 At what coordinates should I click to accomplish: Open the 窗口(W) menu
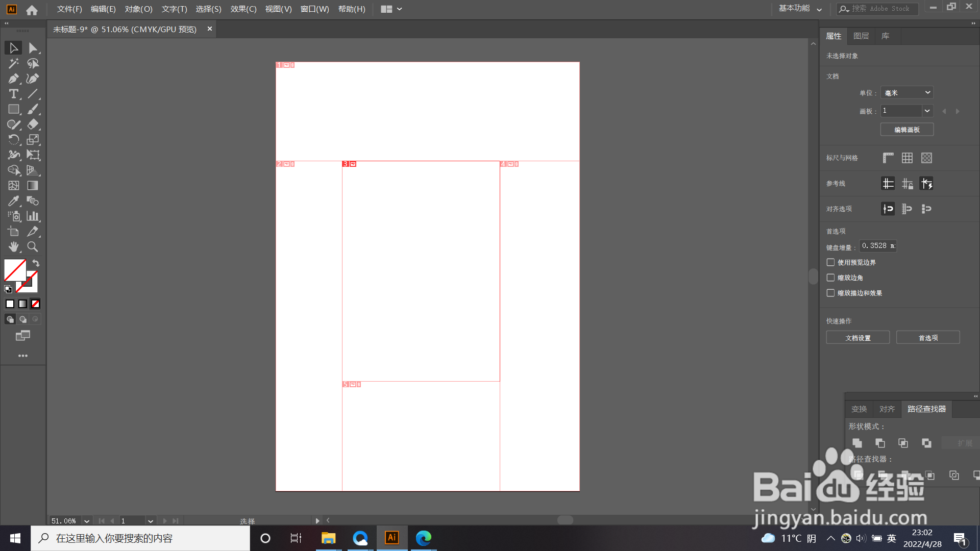point(315,9)
